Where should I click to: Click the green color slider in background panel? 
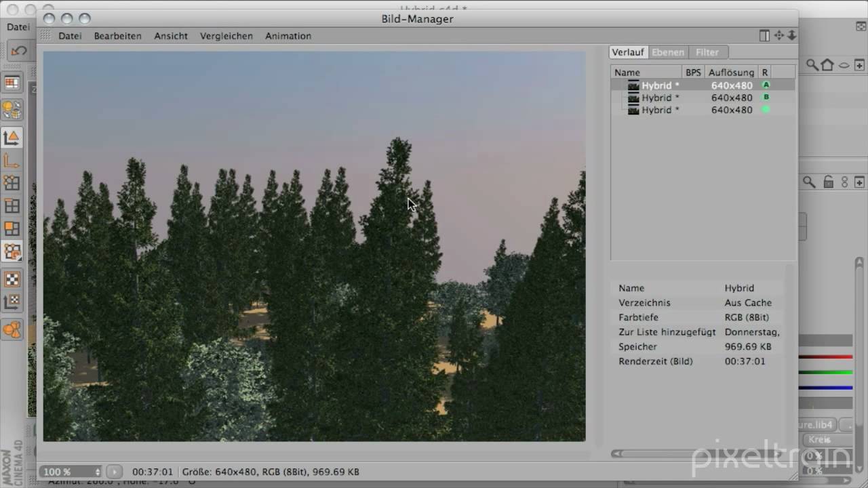825,372
